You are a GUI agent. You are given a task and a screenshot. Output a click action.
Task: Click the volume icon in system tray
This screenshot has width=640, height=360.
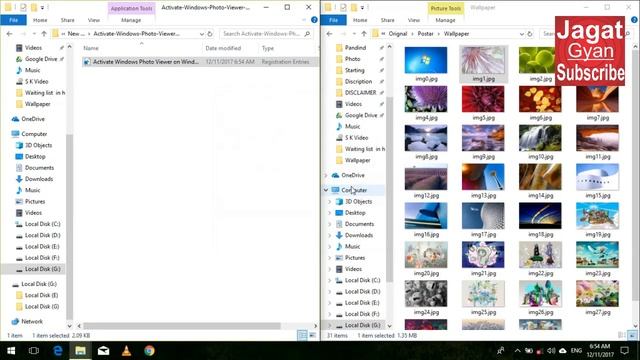[551, 351]
